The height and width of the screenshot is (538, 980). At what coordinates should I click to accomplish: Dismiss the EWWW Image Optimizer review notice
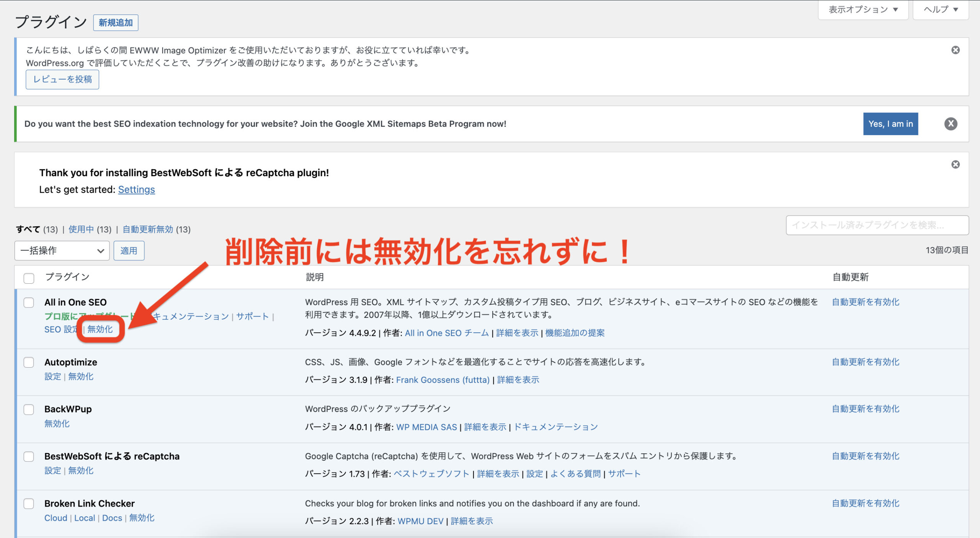[955, 50]
